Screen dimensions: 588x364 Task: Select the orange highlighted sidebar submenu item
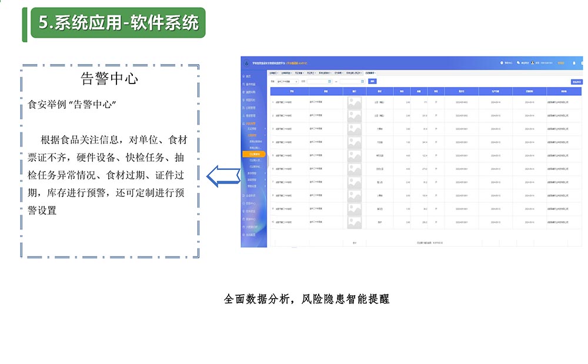(x=254, y=154)
